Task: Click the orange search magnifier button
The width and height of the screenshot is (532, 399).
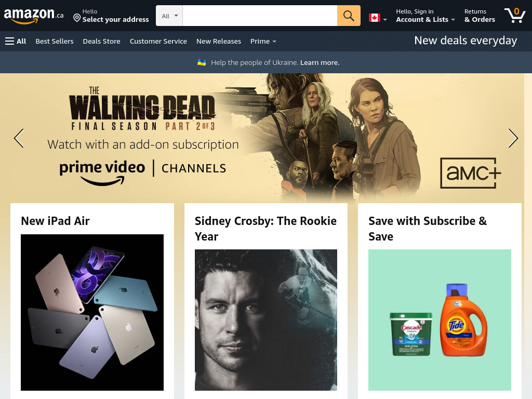Action: coord(349,16)
